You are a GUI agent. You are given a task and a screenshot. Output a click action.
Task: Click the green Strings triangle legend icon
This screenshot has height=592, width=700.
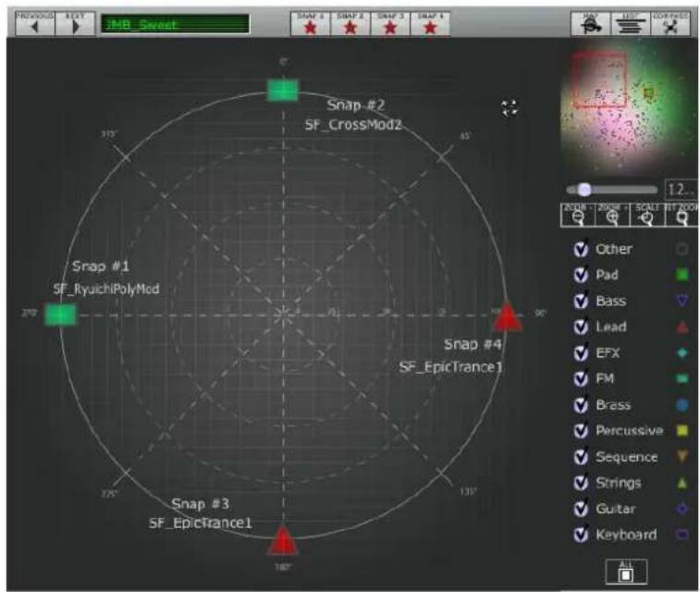pos(682,483)
